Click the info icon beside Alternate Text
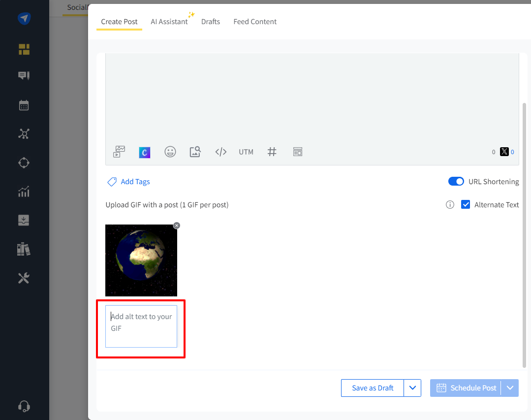Screen dimensions: 531x420 click(x=450, y=205)
